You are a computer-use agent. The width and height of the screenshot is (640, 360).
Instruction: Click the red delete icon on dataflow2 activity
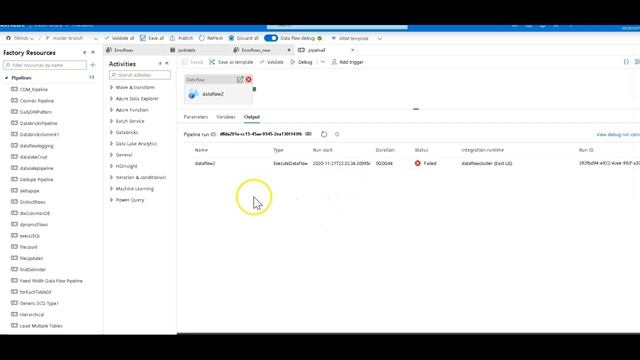pos(249,80)
